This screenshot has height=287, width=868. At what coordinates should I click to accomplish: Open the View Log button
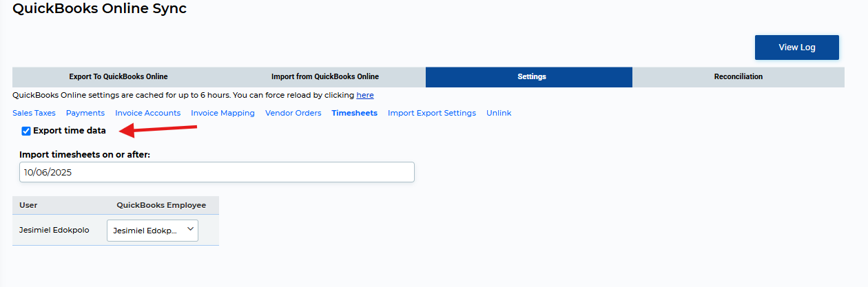[x=797, y=47]
